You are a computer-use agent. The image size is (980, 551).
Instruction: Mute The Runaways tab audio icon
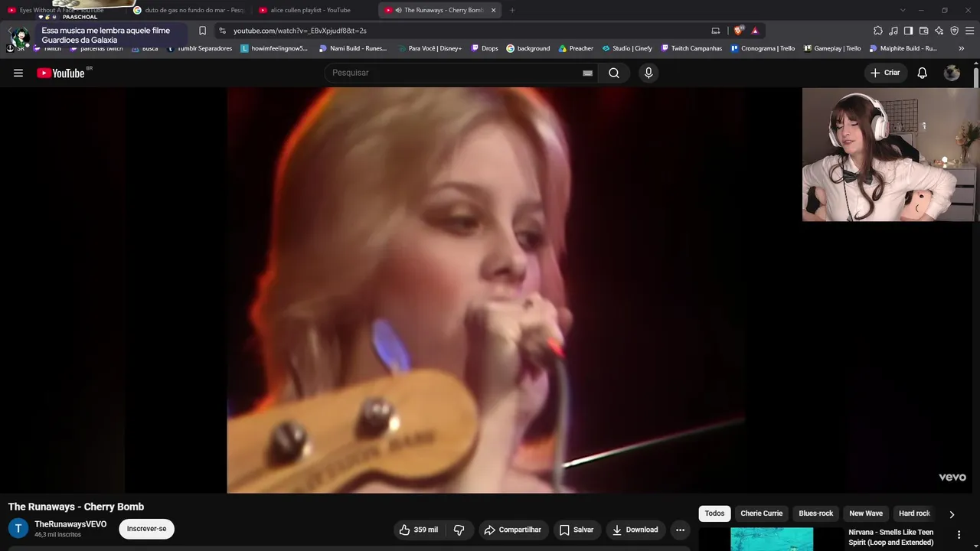point(399,10)
